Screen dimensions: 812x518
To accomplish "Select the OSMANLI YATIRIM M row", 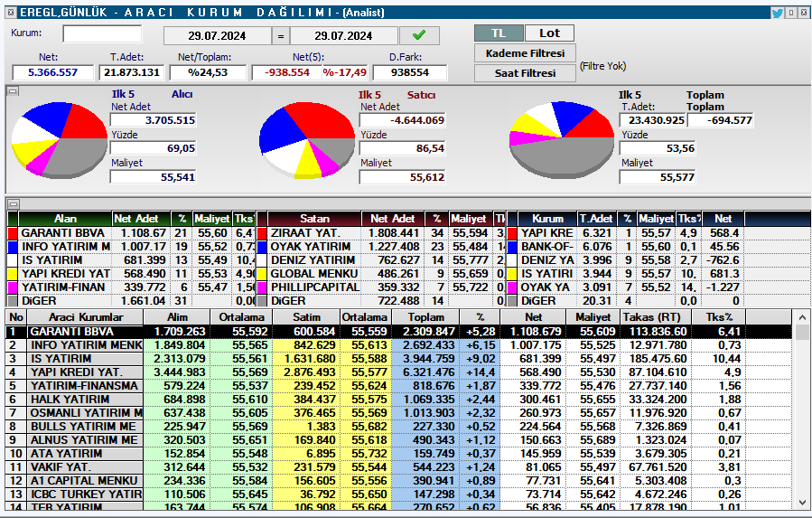I will click(398, 413).
